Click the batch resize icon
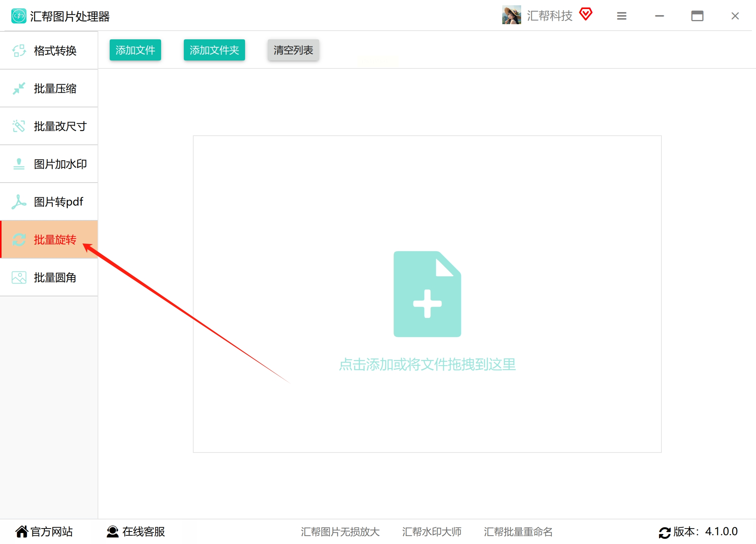Screen dimensions: 756x544 coord(19,126)
